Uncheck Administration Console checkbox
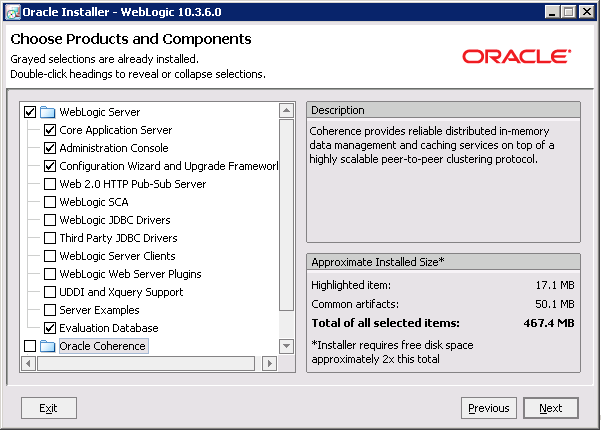The image size is (601, 430). [50, 148]
